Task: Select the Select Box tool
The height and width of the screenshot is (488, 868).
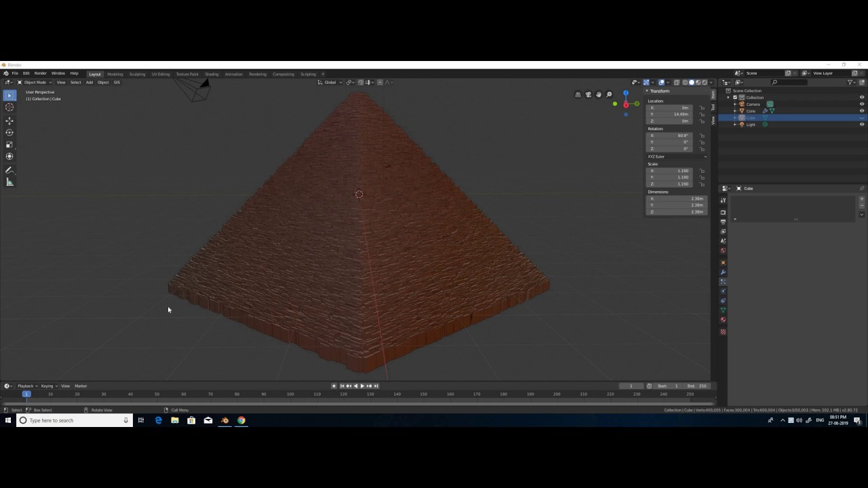Action: point(9,96)
